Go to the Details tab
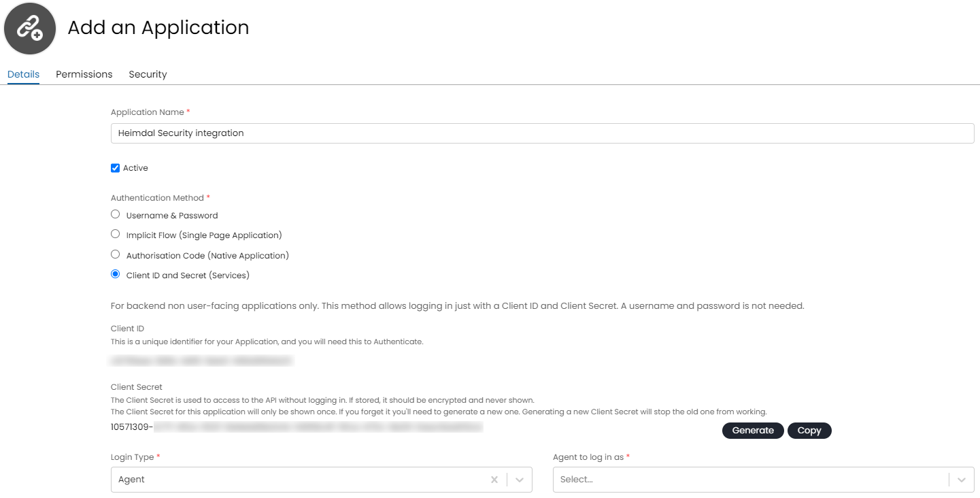 click(23, 74)
